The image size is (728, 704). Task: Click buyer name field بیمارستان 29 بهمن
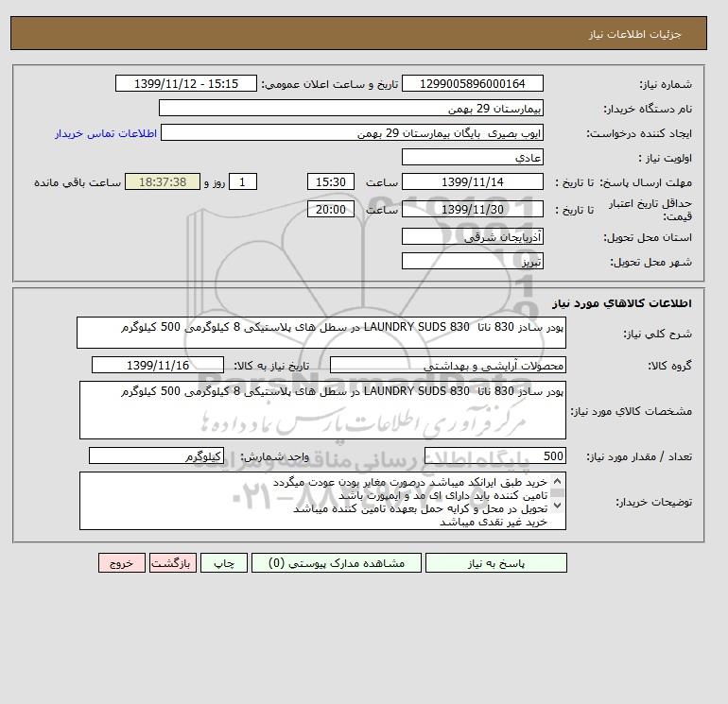click(351, 108)
